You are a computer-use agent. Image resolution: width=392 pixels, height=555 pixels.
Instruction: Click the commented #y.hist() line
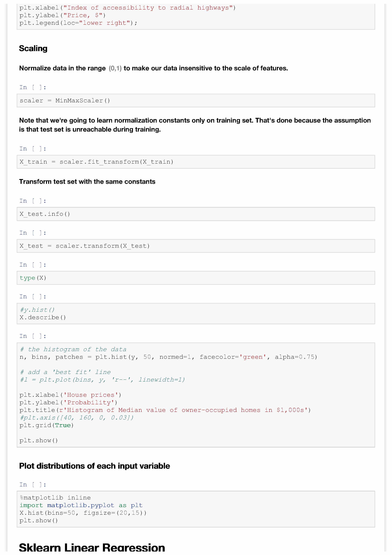click(37, 310)
